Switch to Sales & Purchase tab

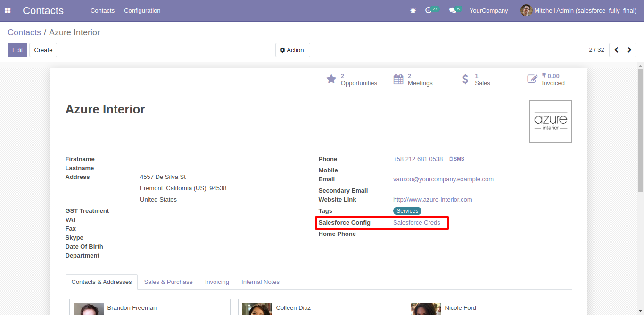[168, 282]
